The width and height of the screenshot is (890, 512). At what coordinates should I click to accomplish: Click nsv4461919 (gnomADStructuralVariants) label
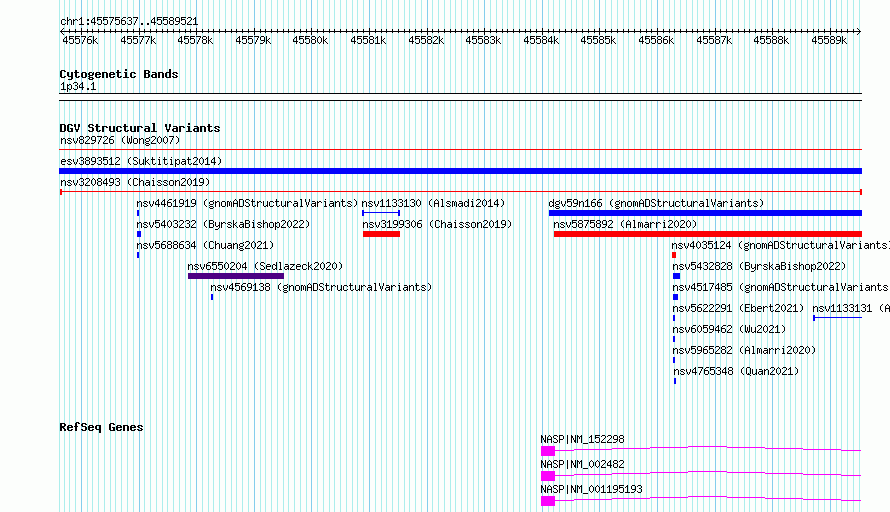point(247,203)
